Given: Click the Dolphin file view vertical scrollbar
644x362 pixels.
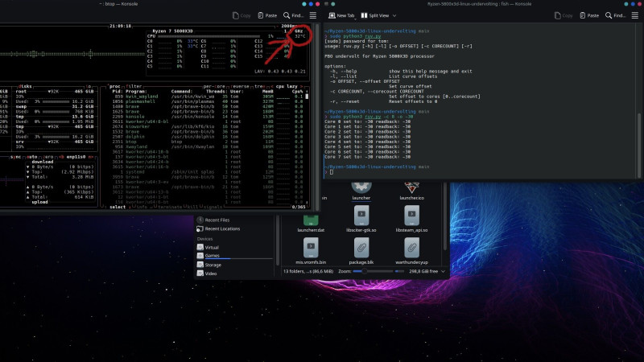Looking at the screenshot, I should 445,216.
